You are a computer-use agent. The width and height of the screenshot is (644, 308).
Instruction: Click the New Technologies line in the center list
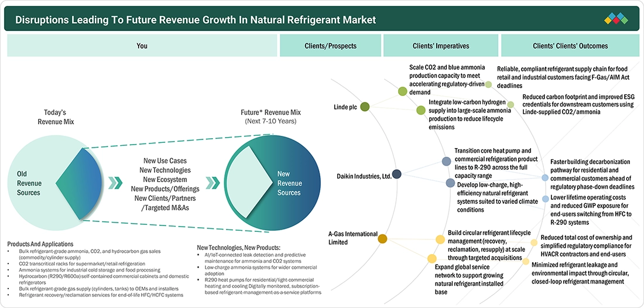(x=165, y=170)
